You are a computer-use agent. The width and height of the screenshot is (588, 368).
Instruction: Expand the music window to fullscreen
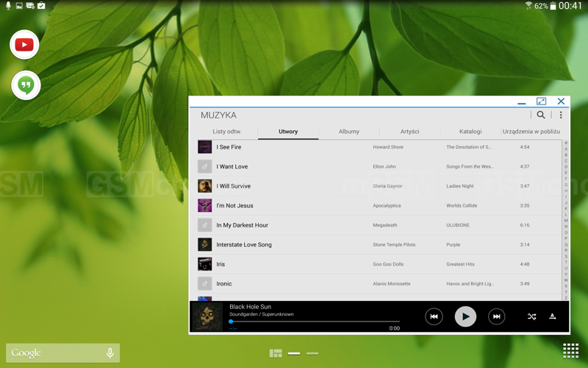tap(541, 102)
